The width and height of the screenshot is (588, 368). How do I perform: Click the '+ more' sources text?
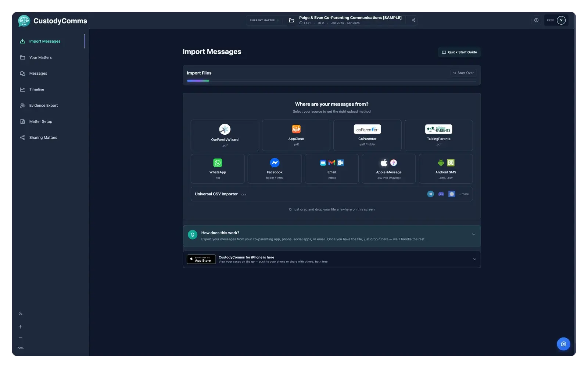tap(464, 194)
